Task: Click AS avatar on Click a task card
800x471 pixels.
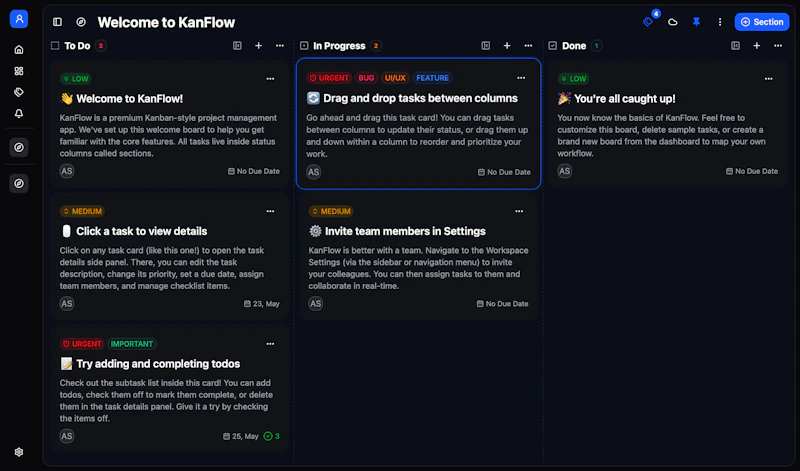Action: (x=67, y=304)
